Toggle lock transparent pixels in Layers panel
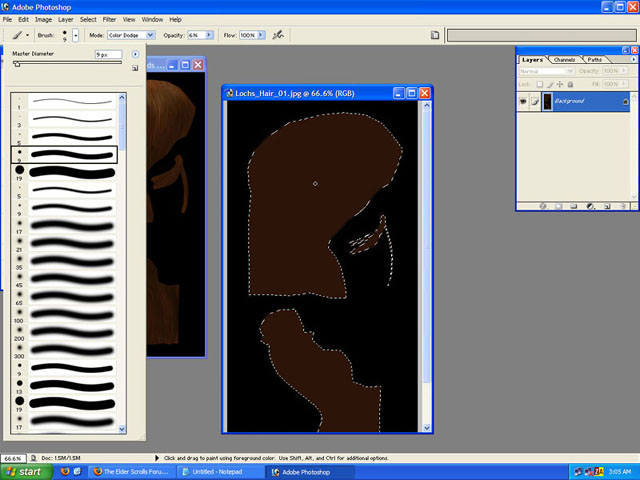The width and height of the screenshot is (640, 480). click(540, 84)
